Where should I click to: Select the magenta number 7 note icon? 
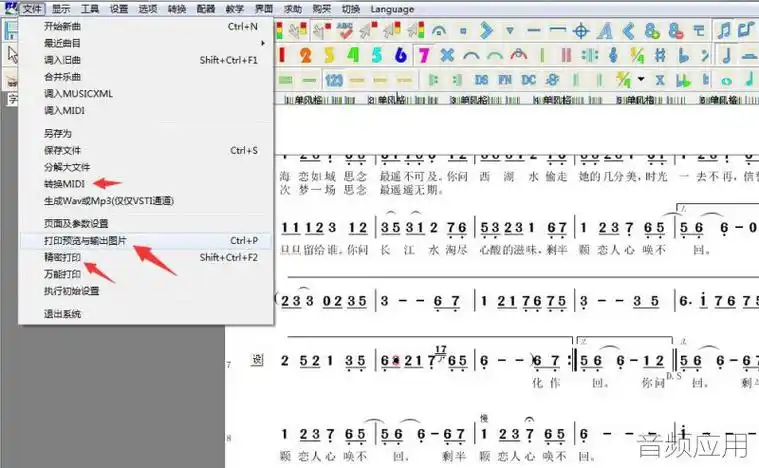coord(424,55)
